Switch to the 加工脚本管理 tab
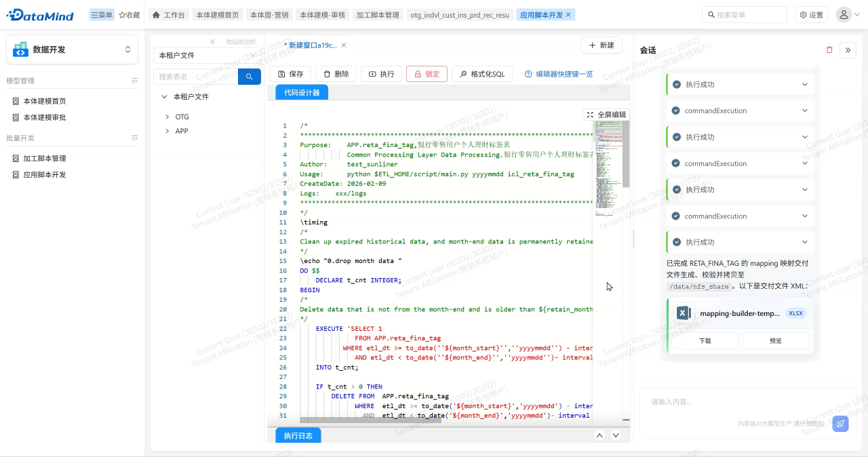868x457 pixels. point(377,14)
